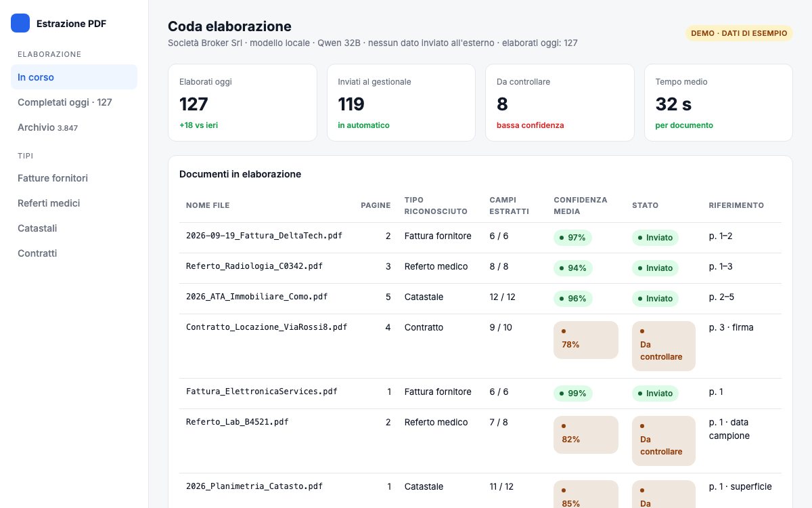Open file 2026_ATA_Immobiliare_Como.pdf
The height and width of the screenshot is (508, 812).
coord(256,297)
